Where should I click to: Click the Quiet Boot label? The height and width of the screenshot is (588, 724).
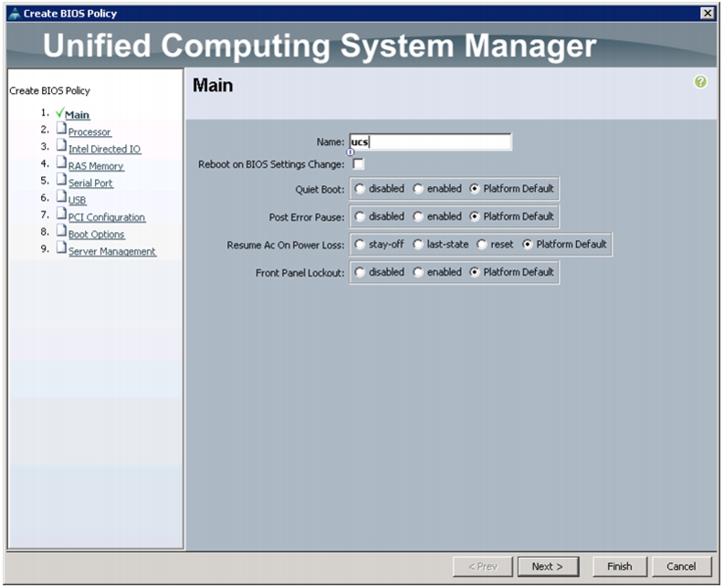[x=320, y=189]
